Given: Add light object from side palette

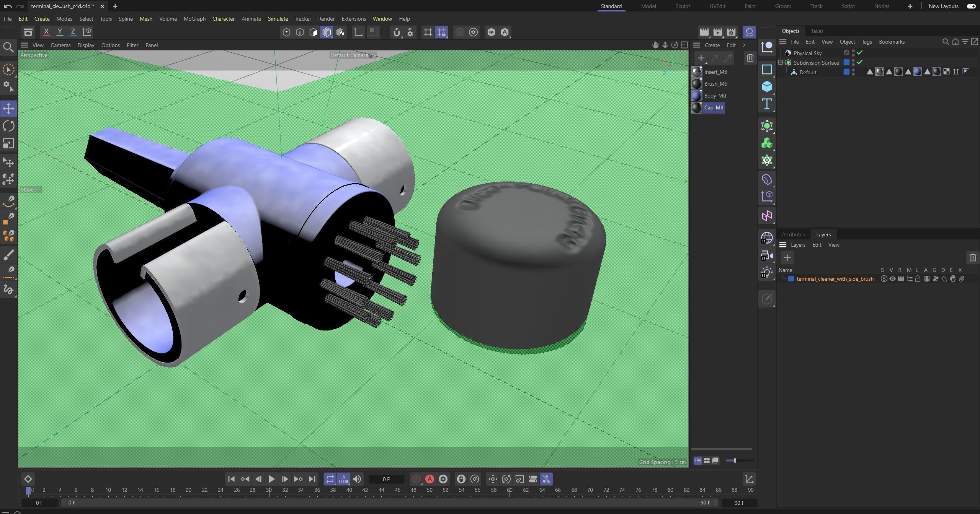Looking at the screenshot, I should pos(767,273).
